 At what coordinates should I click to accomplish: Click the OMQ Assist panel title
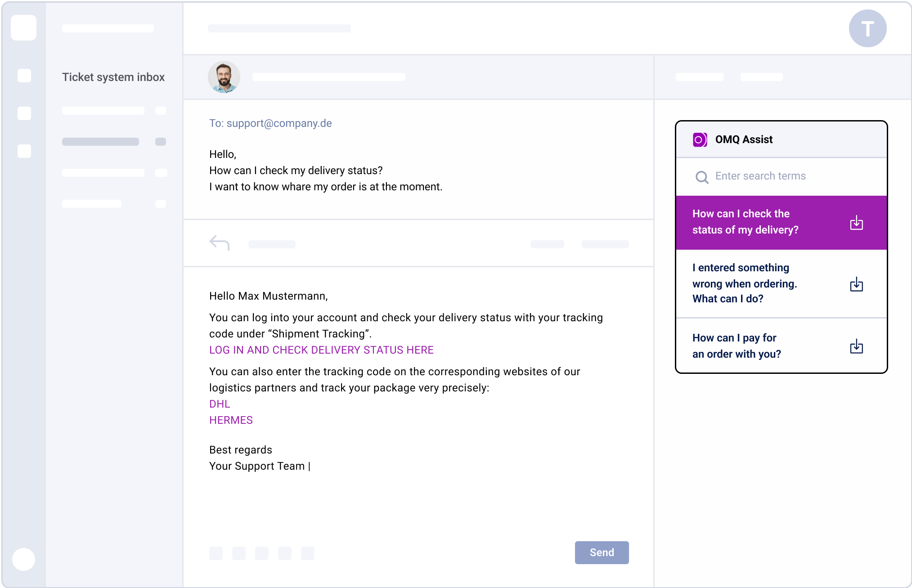(x=744, y=139)
